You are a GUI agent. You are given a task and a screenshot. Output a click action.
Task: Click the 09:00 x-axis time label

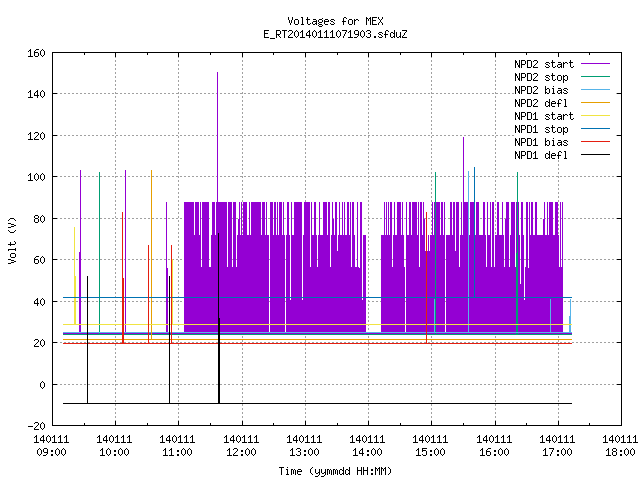point(51,453)
